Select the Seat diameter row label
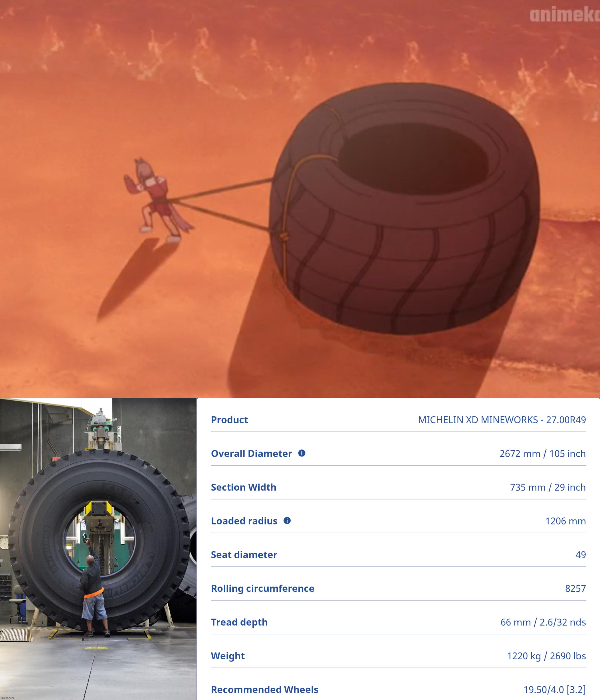 point(244,555)
